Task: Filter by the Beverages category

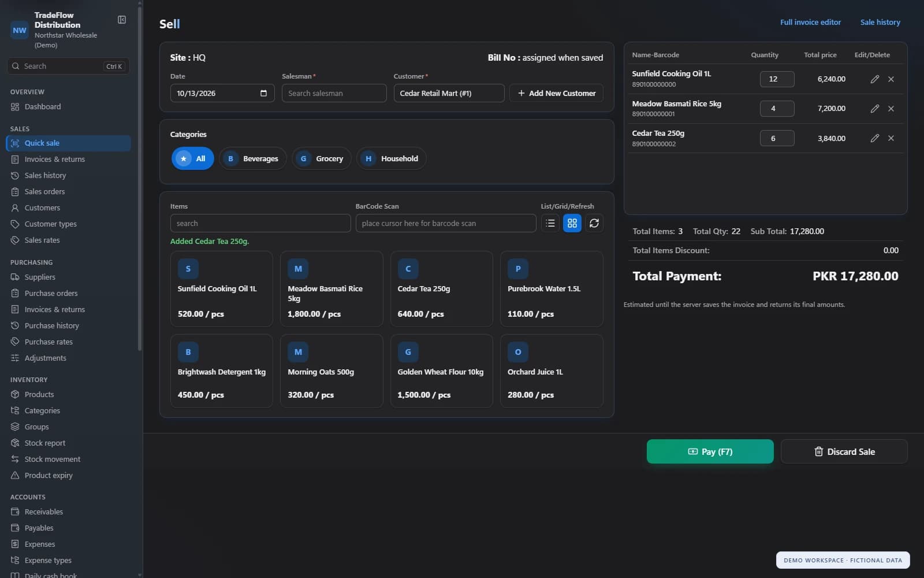Action: pos(252,158)
